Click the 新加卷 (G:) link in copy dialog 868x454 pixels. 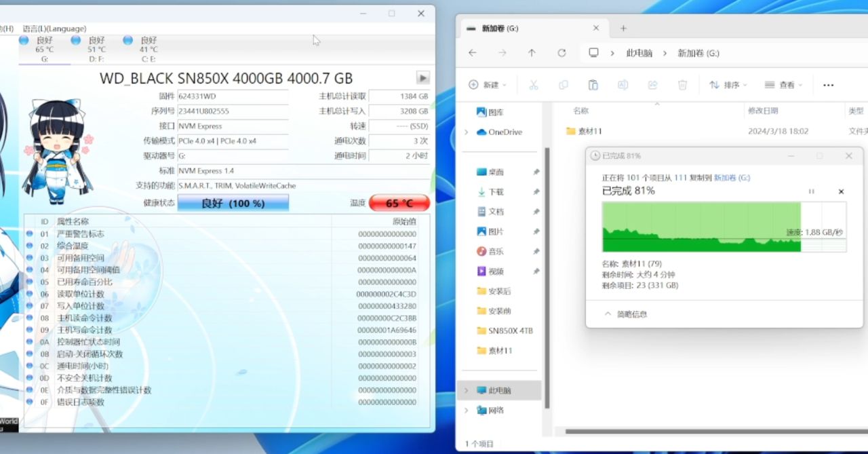[732, 177]
